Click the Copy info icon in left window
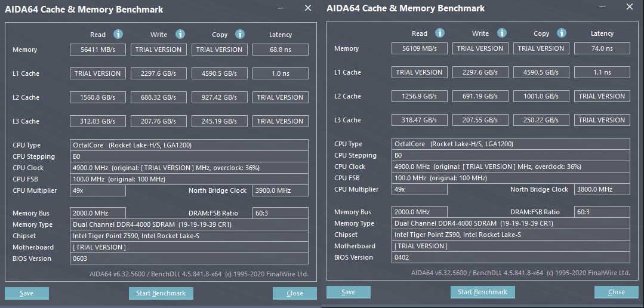The height and width of the screenshot is (308, 644). tap(240, 35)
